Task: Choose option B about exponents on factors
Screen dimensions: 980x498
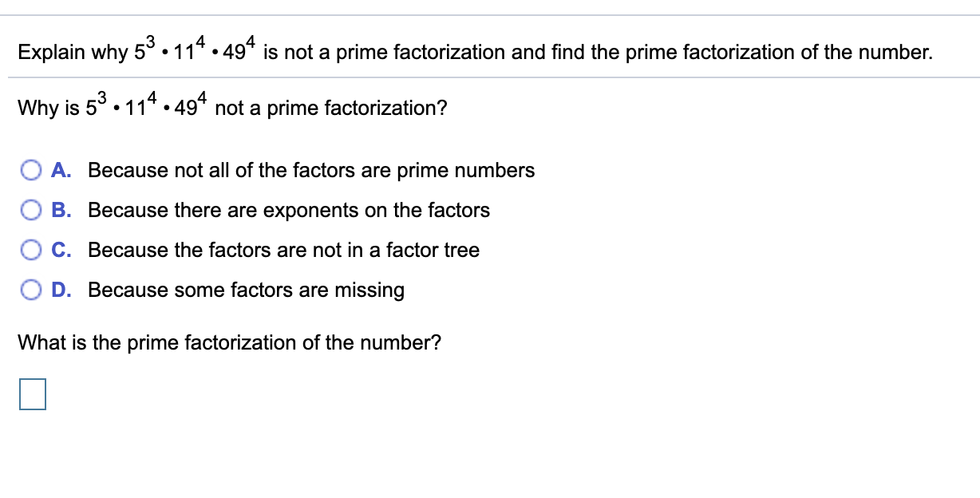Action: (x=32, y=210)
